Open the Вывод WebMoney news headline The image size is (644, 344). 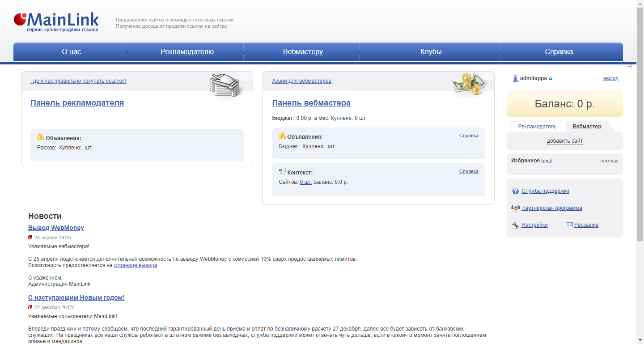coord(56,228)
